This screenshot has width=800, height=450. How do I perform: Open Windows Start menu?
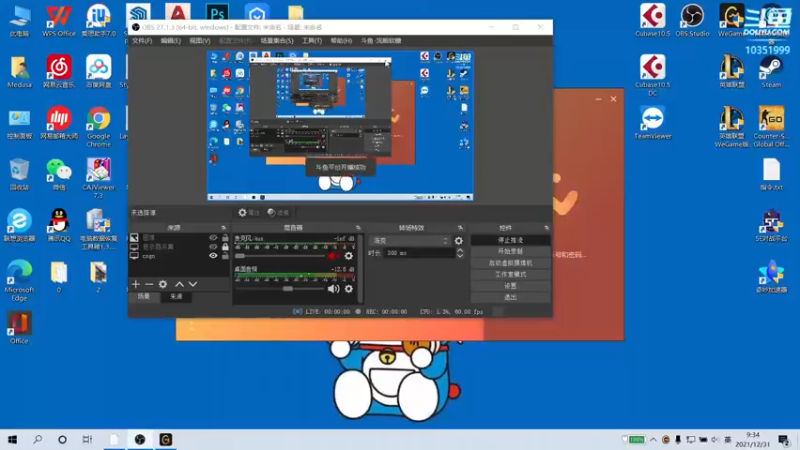coord(12,439)
